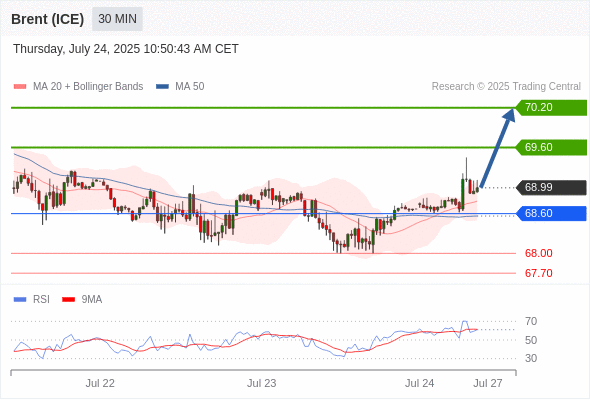Click the 68.00 red support label
Image resolution: width=590 pixels, height=400 pixels.
538,253
